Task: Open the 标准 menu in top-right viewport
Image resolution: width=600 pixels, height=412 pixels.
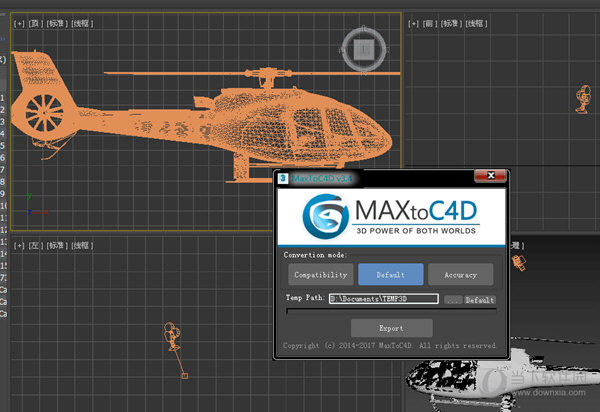Action: [451, 23]
